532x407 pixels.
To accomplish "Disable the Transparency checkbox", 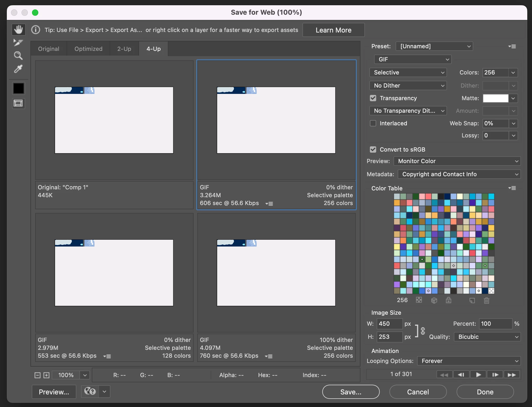I will 373,98.
